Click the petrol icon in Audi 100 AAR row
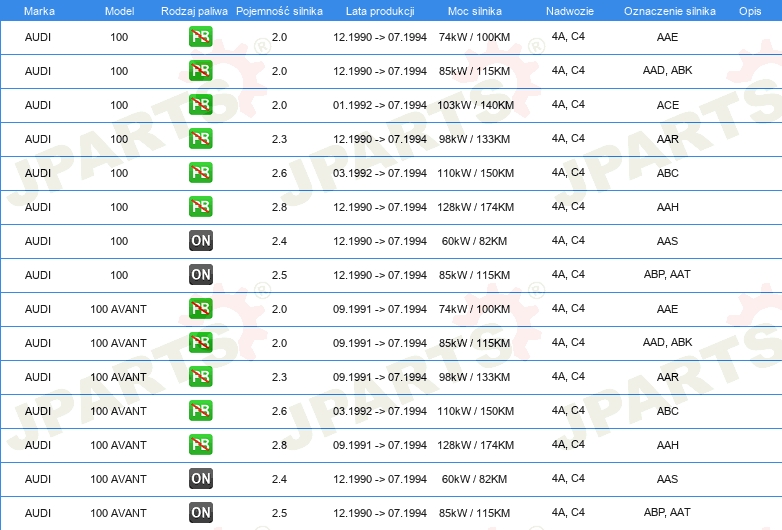This screenshot has height=530, width=782. pyautogui.click(x=200, y=139)
